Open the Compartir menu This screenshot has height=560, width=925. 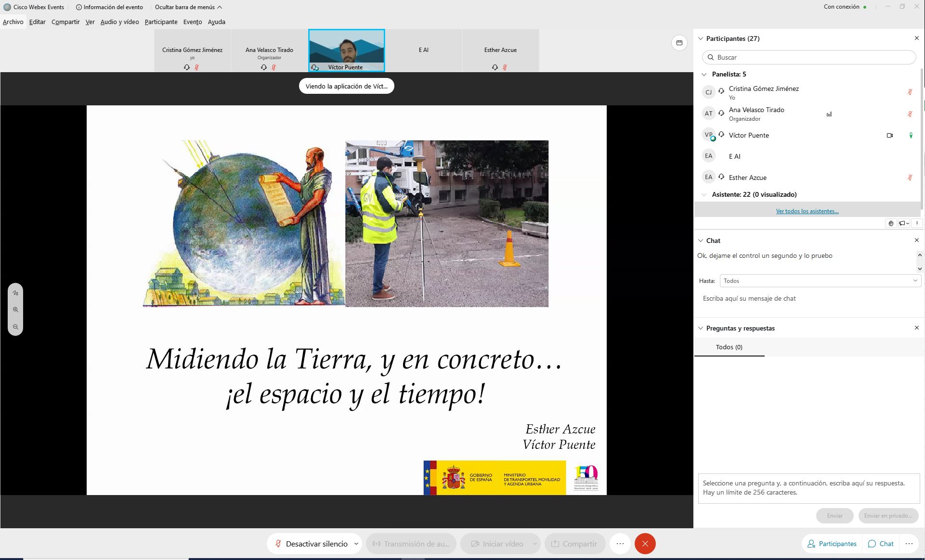(65, 22)
